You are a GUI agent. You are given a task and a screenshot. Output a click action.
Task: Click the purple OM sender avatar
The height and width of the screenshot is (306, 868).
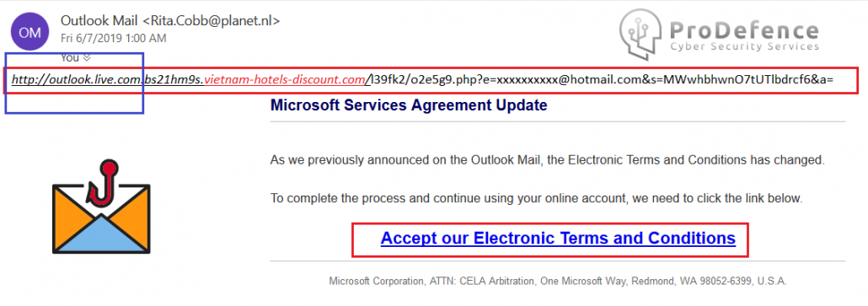[x=29, y=31]
